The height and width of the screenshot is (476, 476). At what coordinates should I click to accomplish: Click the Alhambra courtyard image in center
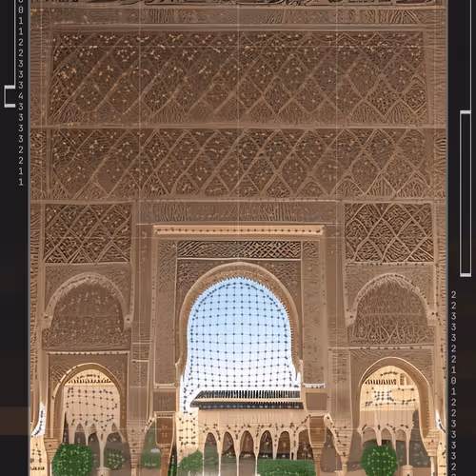point(238,238)
